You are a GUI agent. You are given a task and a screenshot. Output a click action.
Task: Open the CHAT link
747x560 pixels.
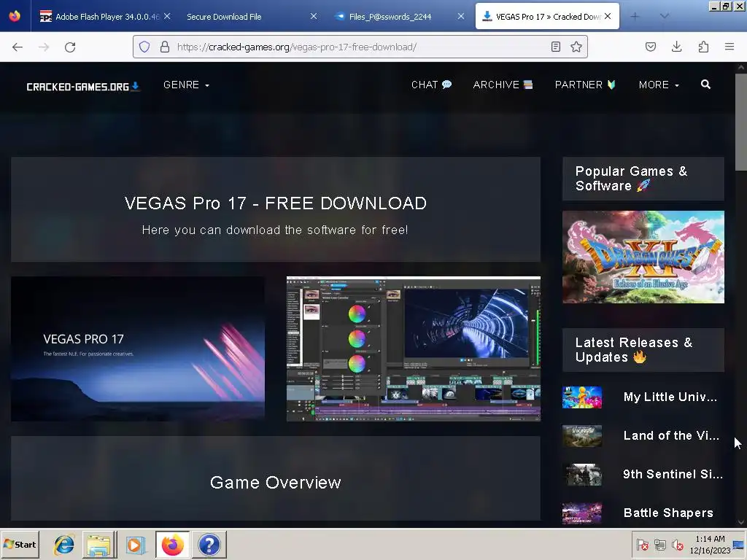431,85
